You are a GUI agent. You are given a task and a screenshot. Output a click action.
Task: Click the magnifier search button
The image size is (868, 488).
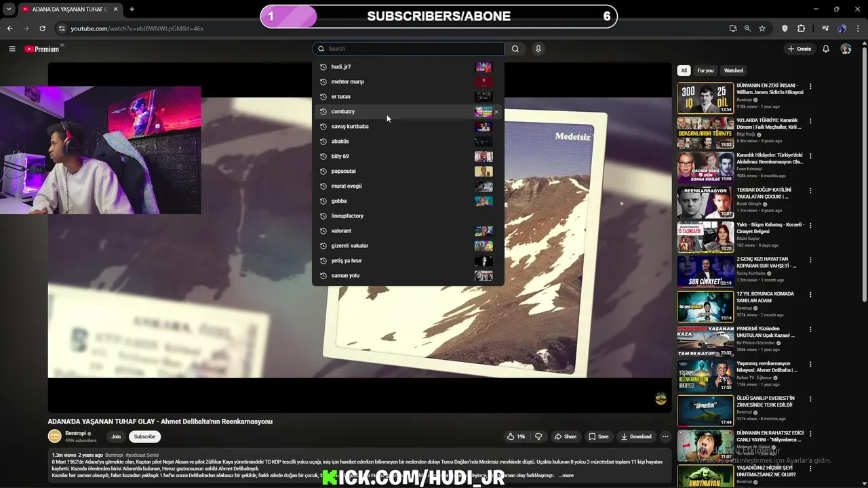515,49
